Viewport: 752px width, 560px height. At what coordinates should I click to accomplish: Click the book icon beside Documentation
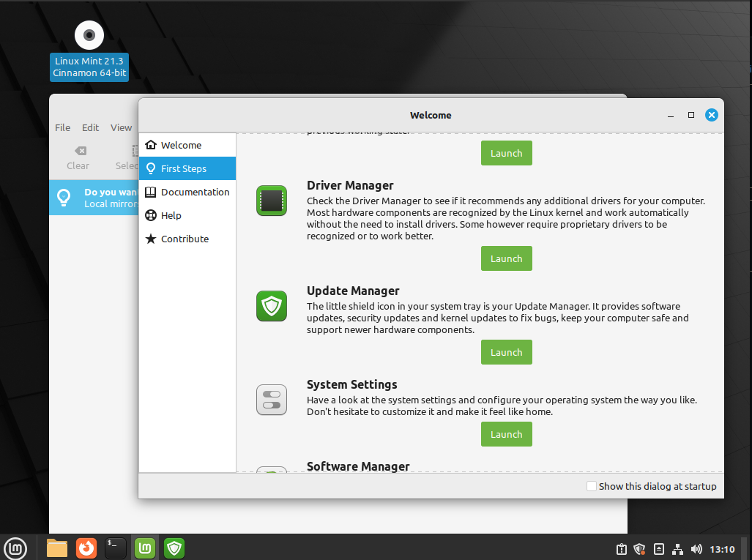pos(151,192)
